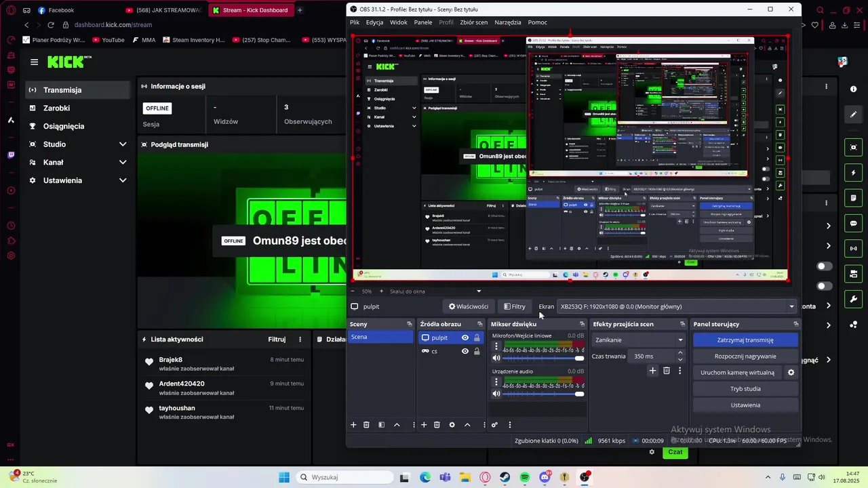Mute Urządzenie audio speaker icon
Viewport: 868px width, 488px height.
click(x=496, y=394)
